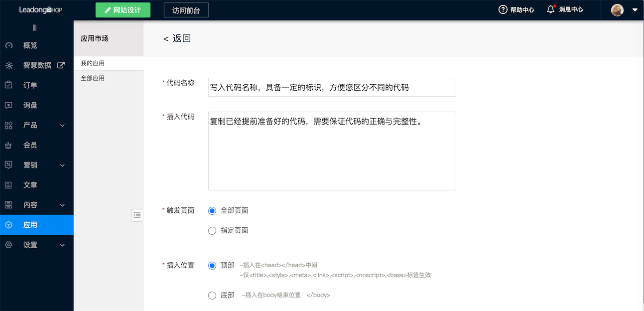
Task: Select 底部 as the insert position
Action: click(x=212, y=295)
